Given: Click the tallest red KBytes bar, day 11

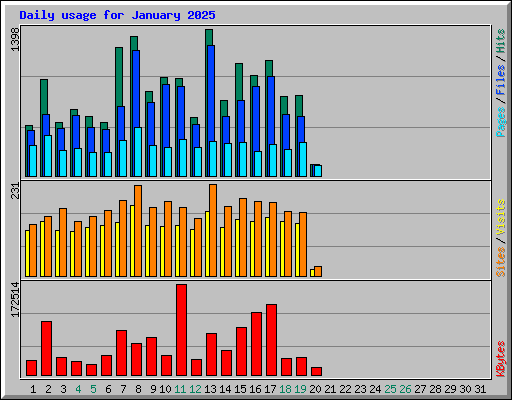Looking at the screenshot, I should click(x=181, y=330).
